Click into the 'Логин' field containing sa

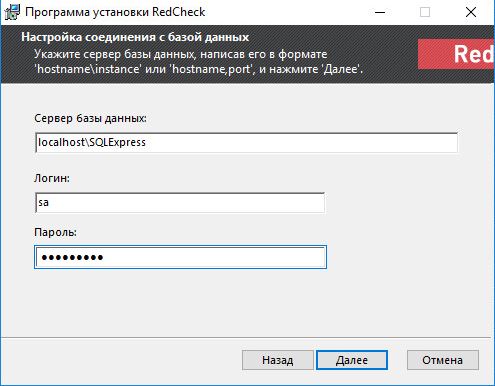click(x=180, y=202)
